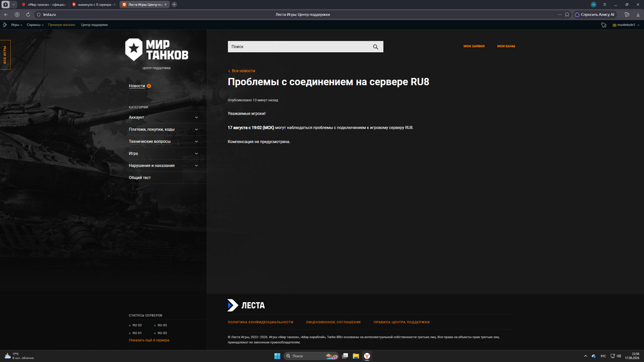Image resolution: width=644 pixels, height=362 pixels.
Task: Click the Мир Танков logo
Action: click(156, 50)
